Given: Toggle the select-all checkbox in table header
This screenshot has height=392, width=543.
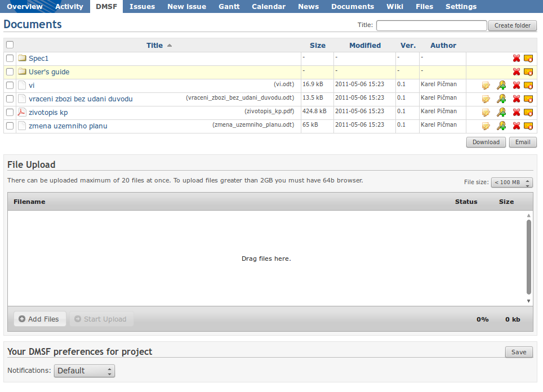Looking at the screenshot, I should [10, 44].
